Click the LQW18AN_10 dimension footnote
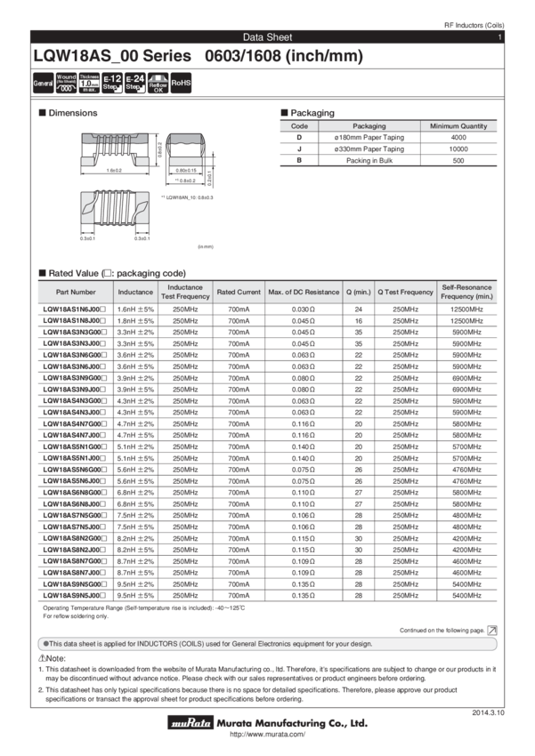 (187, 197)
